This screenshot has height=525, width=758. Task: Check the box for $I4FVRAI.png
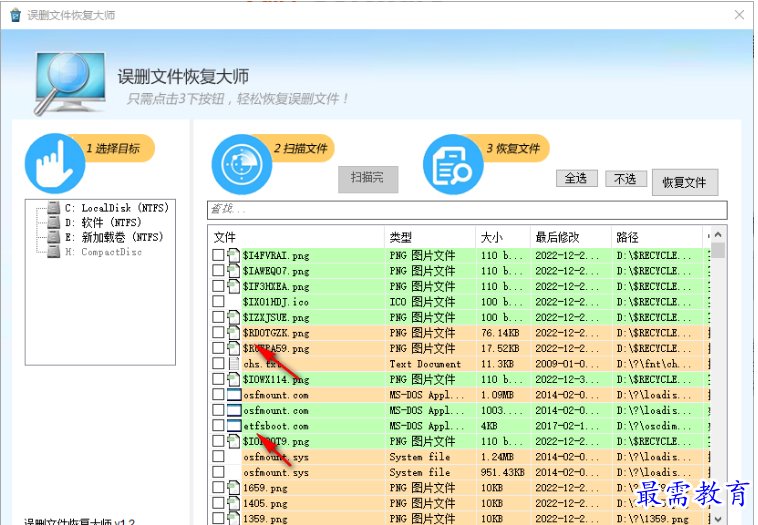pyautogui.click(x=219, y=255)
